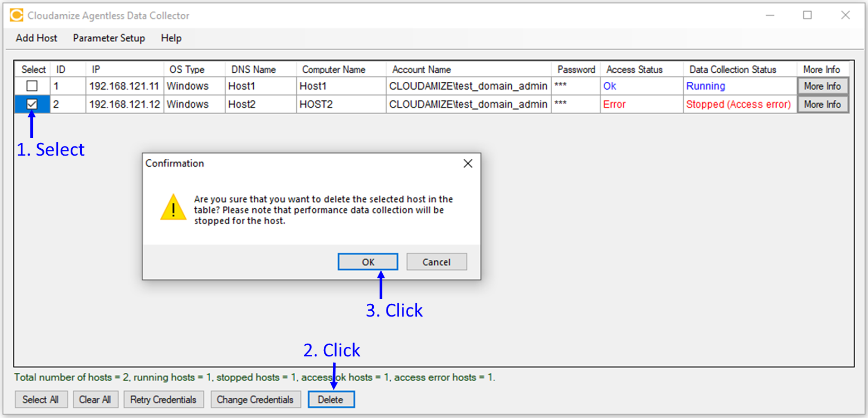
Task: Click the Access Status column header
Action: pyautogui.click(x=634, y=70)
